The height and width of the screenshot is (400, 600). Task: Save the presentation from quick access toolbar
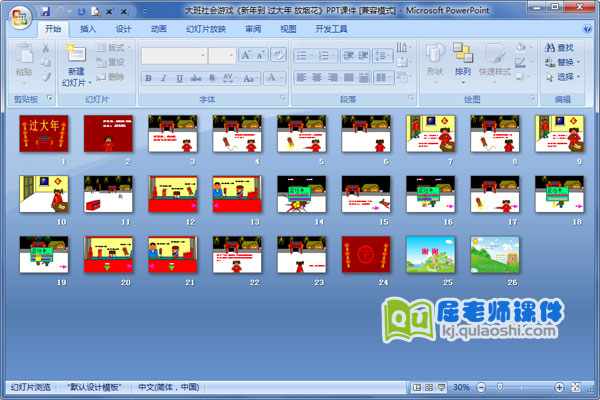pos(46,9)
